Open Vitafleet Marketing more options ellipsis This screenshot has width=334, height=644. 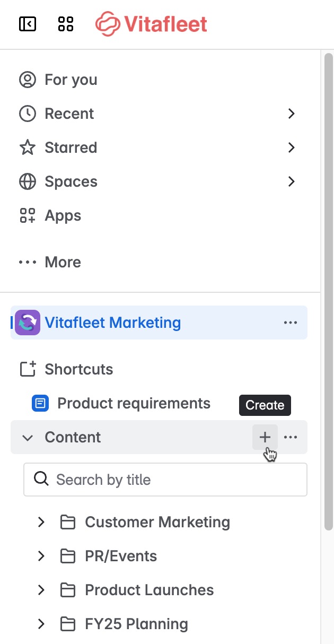click(x=291, y=323)
